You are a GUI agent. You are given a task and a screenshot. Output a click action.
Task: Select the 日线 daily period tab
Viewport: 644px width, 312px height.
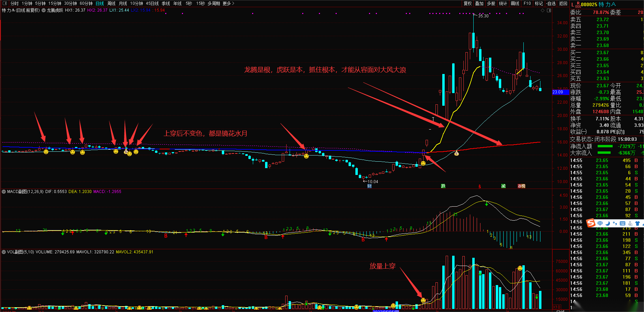point(100,3)
